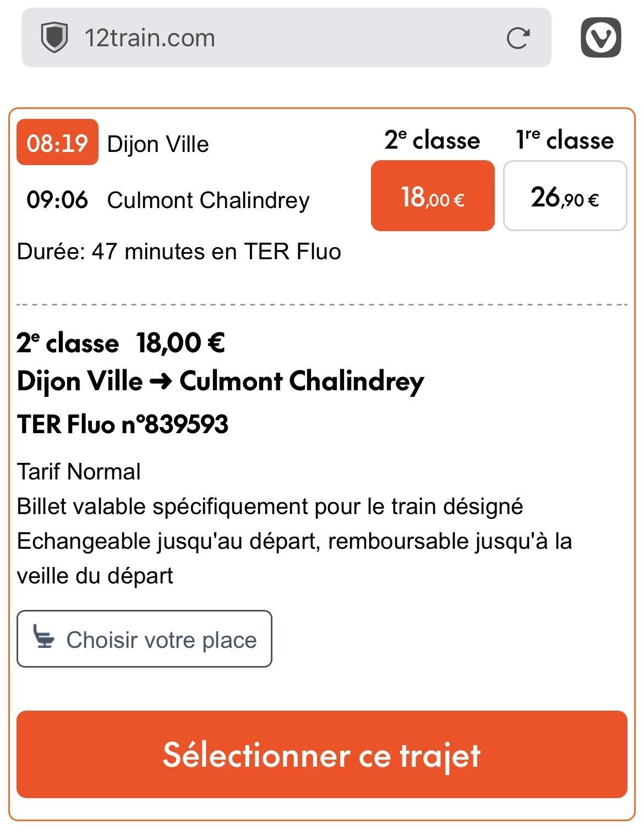Click the shield icon in address bar

(x=54, y=38)
